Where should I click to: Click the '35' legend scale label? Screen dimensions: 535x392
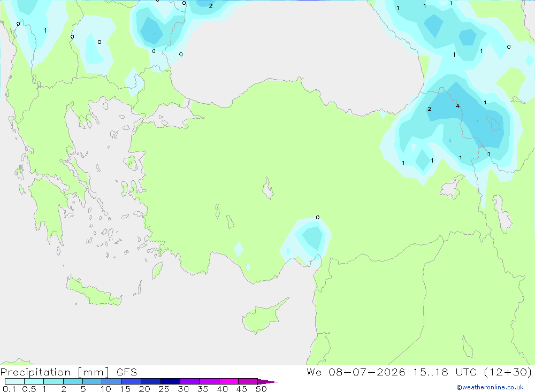pyautogui.click(x=203, y=389)
